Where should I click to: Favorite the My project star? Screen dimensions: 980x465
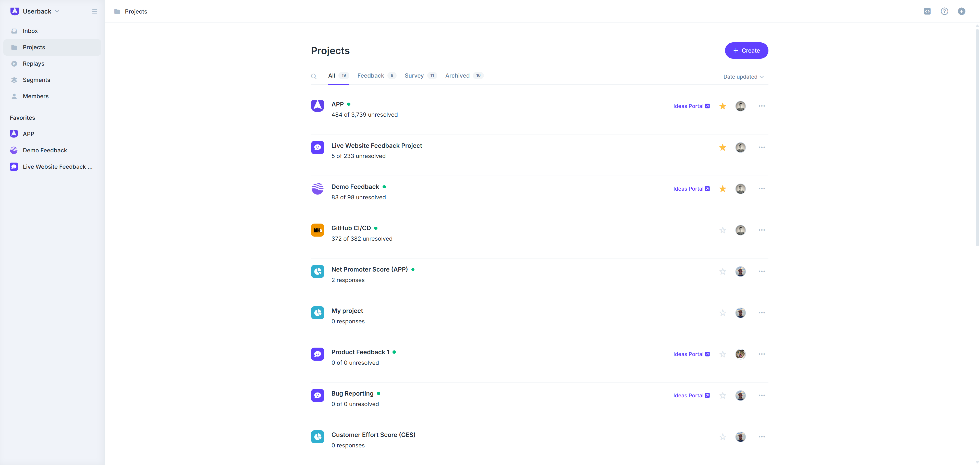tap(722, 313)
